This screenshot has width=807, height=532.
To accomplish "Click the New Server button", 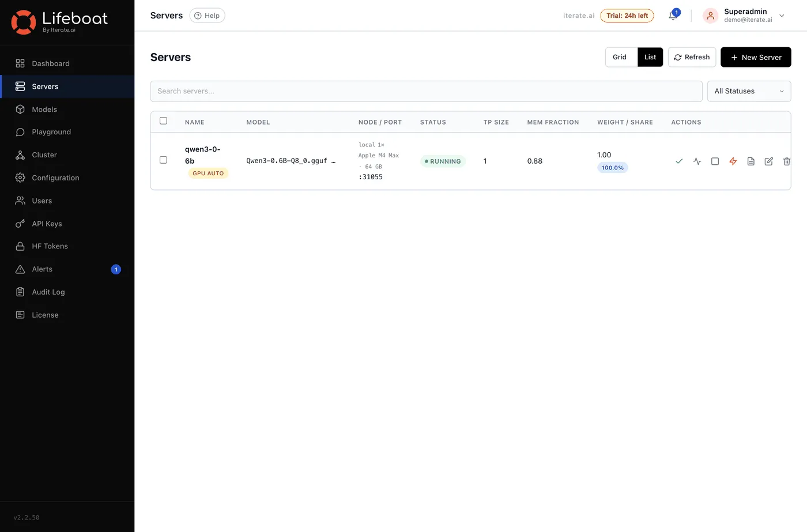I will coord(756,57).
